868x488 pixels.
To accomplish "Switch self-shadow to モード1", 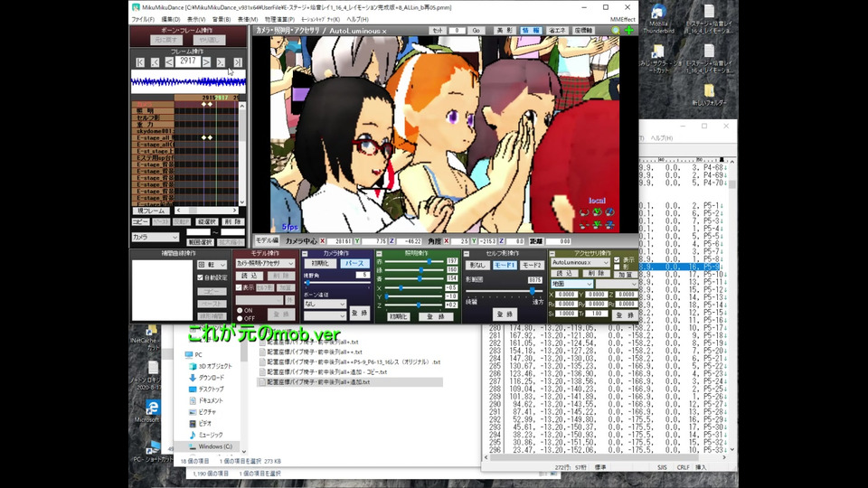I will 505,265.
